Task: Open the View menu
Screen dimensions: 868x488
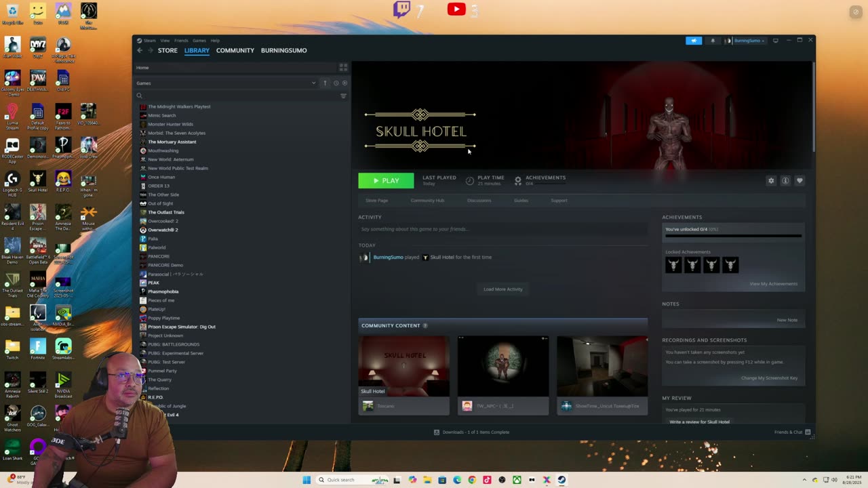Action: coord(165,41)
